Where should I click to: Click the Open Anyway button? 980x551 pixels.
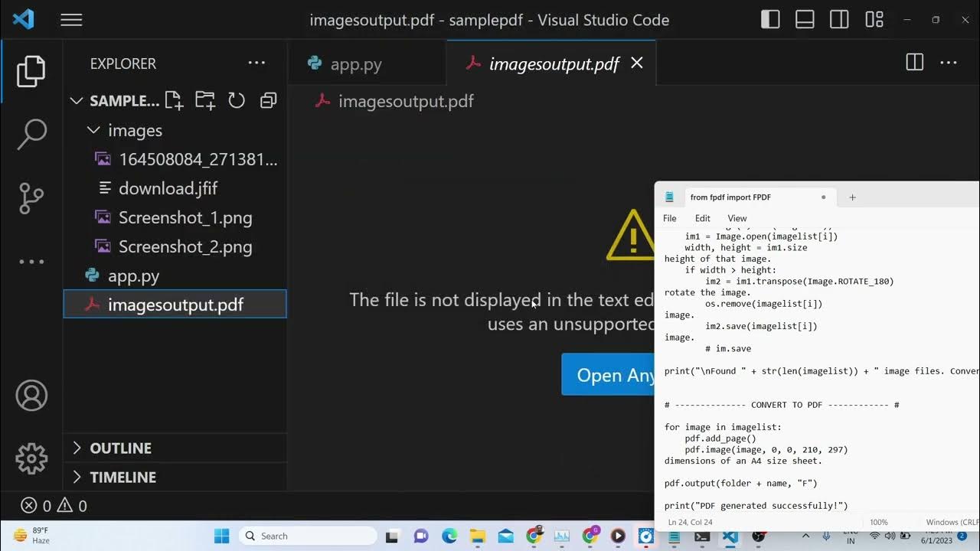609,375
